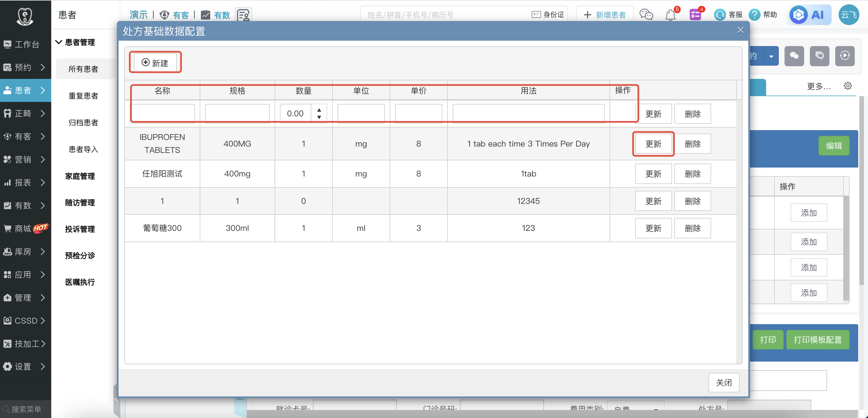The image size is (868, 418).
Task: Click the gear icon next to 更多
Action: point(848,86)
